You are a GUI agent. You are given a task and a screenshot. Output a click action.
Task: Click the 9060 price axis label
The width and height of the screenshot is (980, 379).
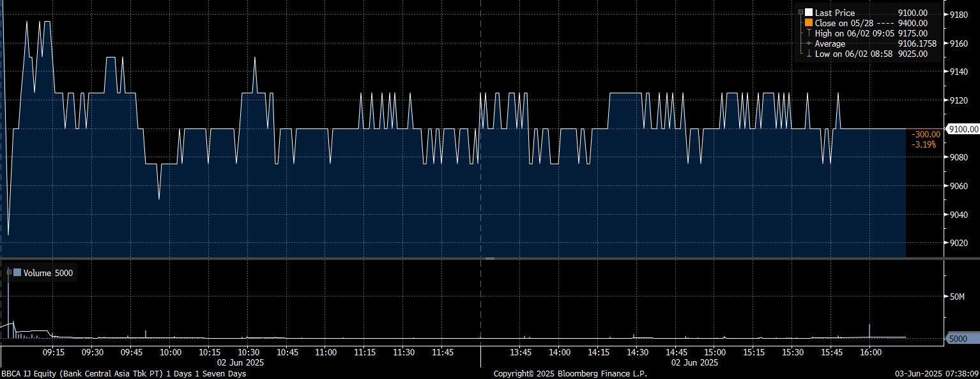pos(960,186)
